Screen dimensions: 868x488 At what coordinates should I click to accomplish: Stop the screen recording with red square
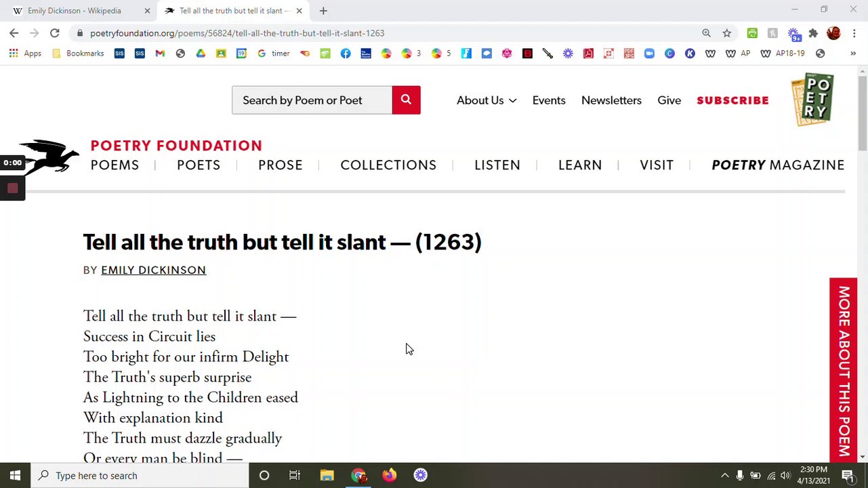click(12, 188)
